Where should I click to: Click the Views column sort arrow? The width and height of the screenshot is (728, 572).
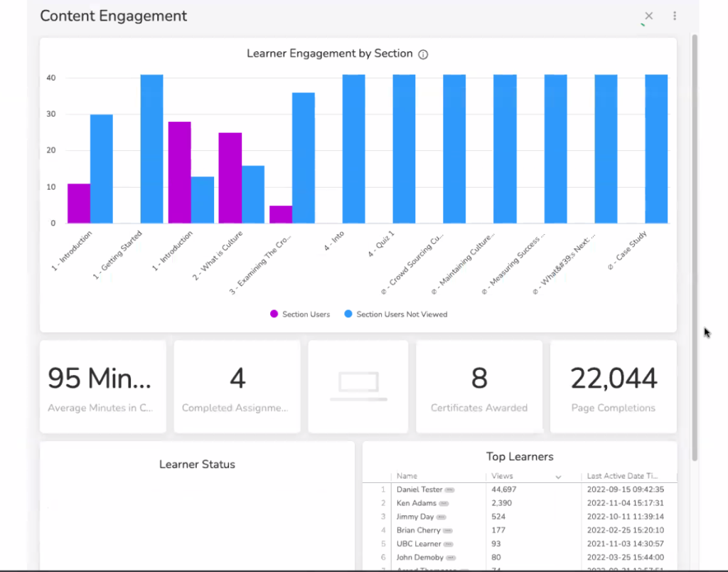coord(558,477)
